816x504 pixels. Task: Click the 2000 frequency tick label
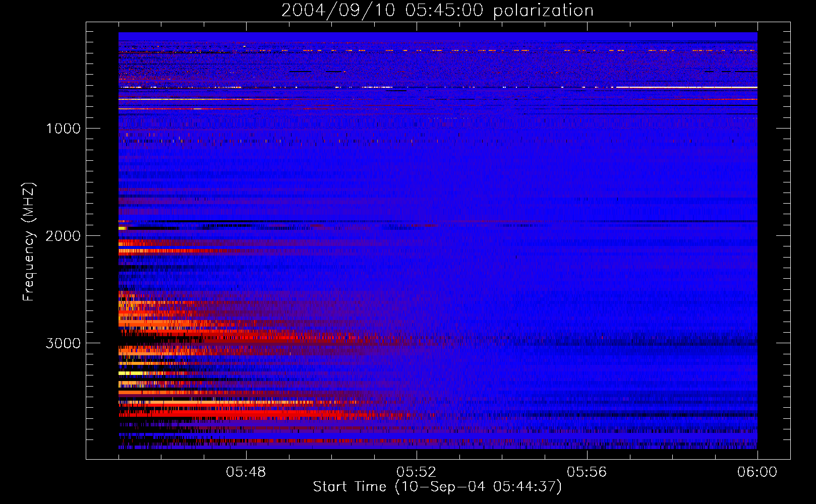pyautogui.click(x=63, y=236)
